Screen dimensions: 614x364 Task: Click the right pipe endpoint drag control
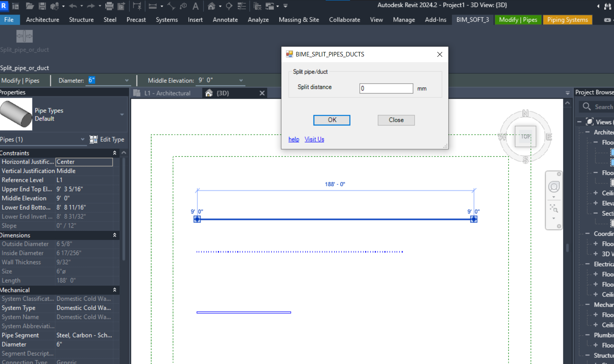click(473, 219)
